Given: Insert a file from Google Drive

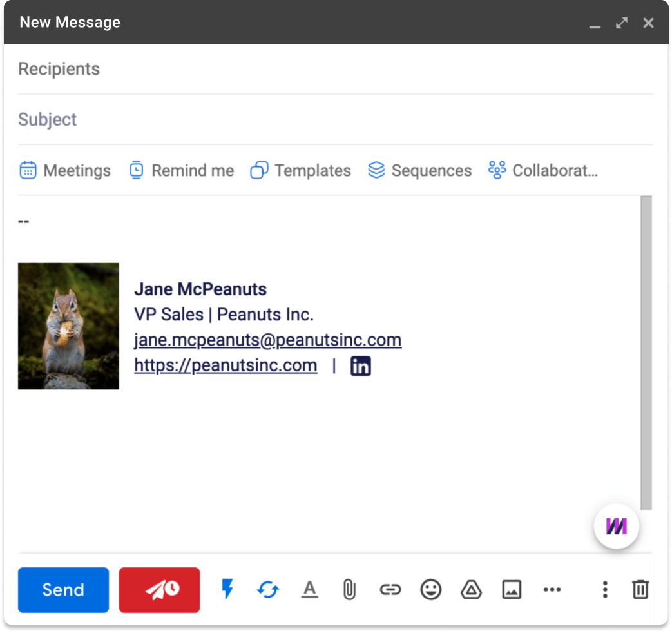Looking at the screenshot, I should [x=471, y=589].
